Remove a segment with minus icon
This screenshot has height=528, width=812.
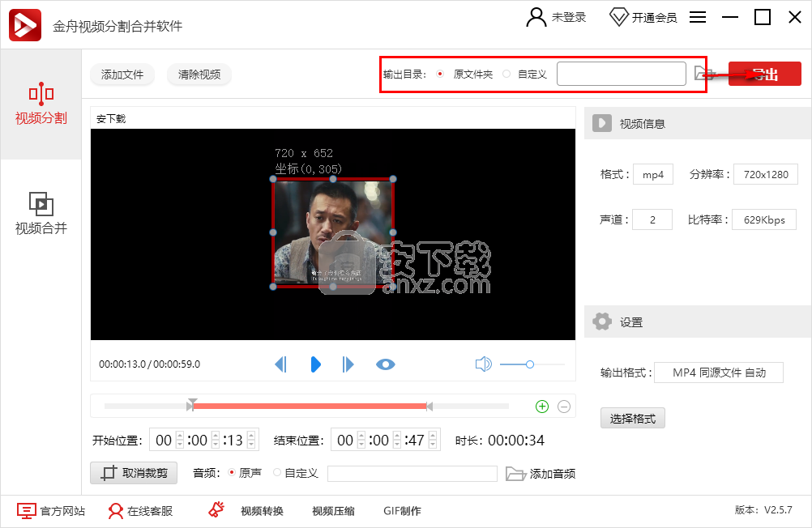coord(564,407)
